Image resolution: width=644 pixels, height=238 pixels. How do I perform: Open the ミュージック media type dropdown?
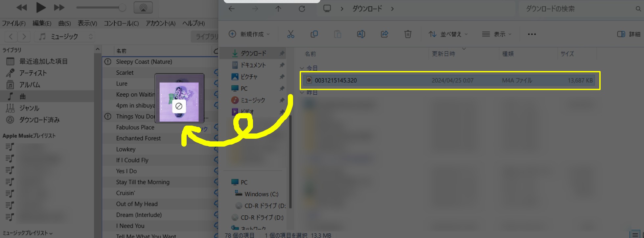coord(65,36)
